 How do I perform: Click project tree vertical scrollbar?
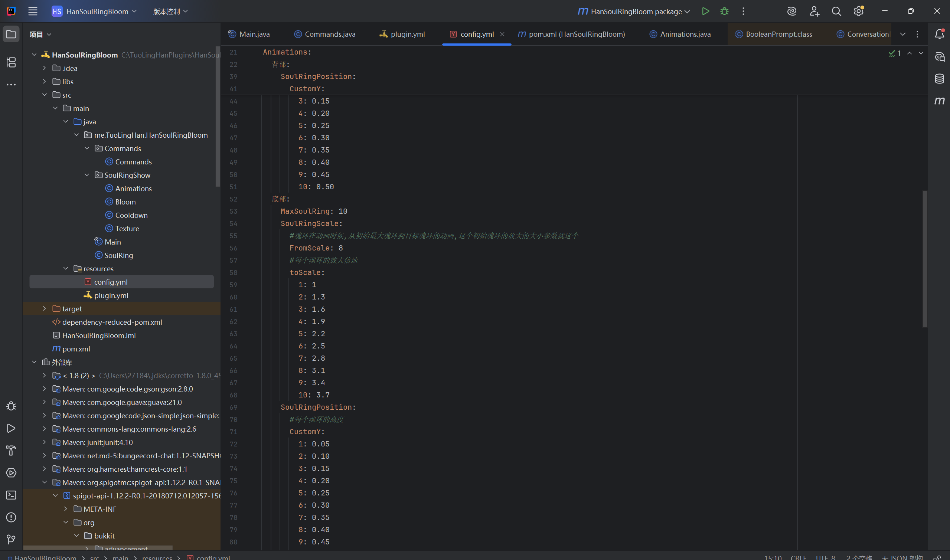(218, 116)
